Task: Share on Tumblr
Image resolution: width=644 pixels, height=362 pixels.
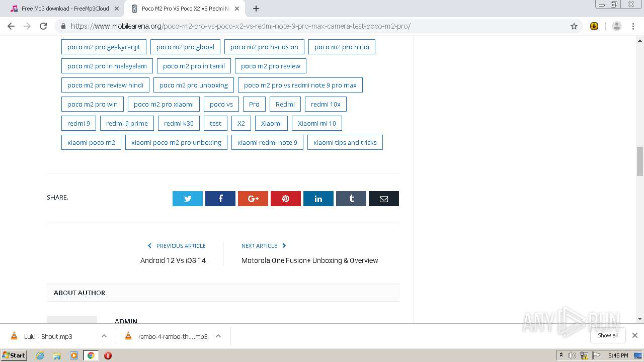Action: point(351,199)
